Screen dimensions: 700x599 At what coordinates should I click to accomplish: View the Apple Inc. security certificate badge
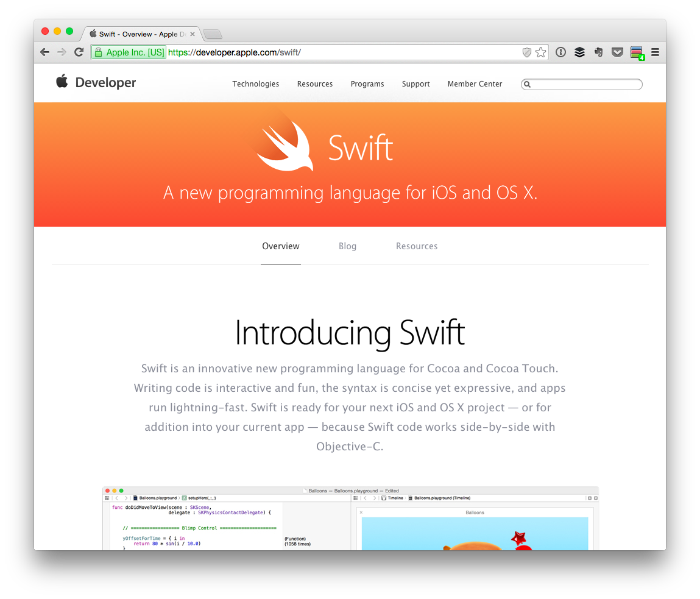click(129, 52)
